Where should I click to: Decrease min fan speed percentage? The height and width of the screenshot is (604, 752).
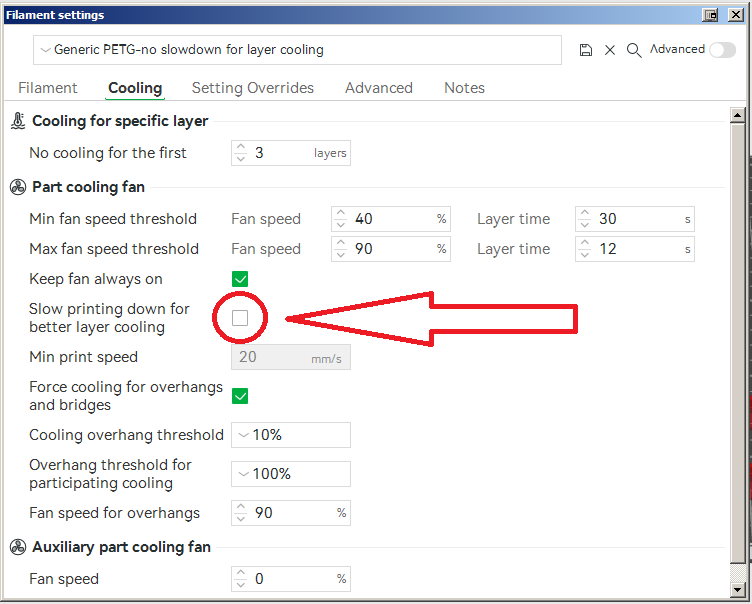click(341, 225)
